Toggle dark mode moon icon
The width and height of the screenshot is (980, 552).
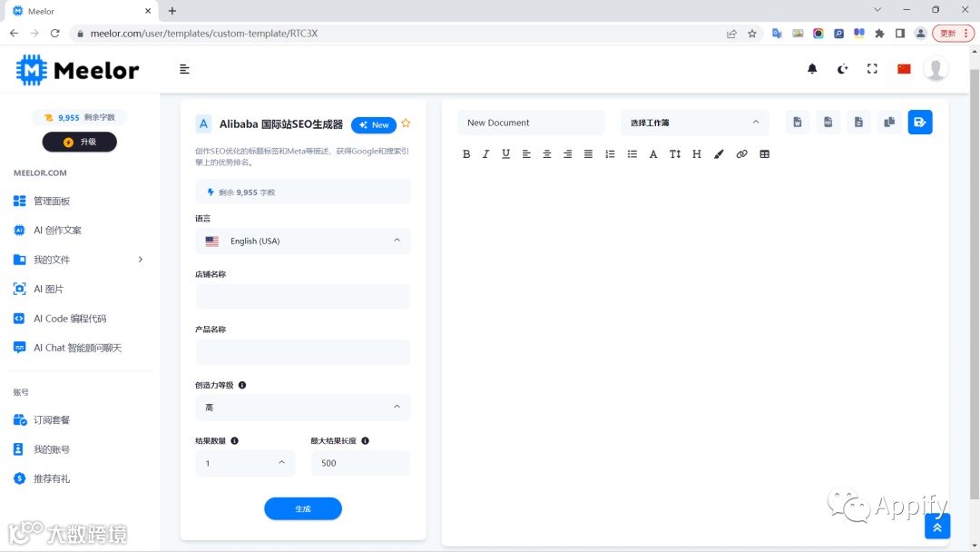[x=842, y=69]
